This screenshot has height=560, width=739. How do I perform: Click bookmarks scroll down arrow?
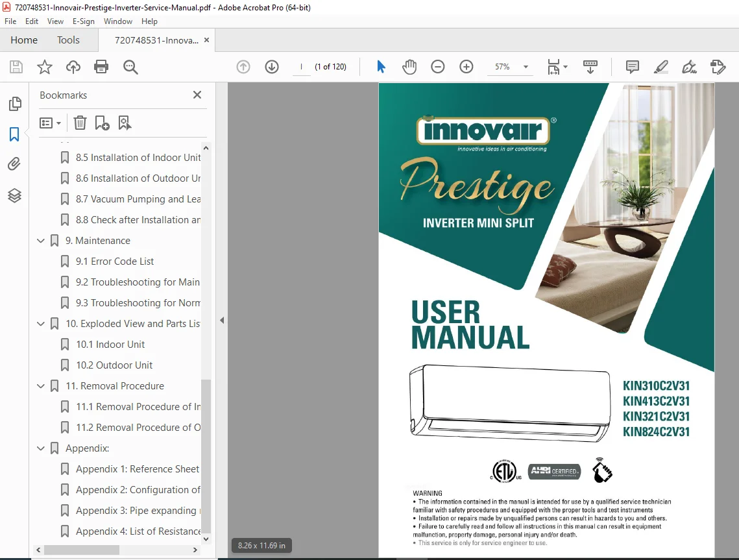206,539
